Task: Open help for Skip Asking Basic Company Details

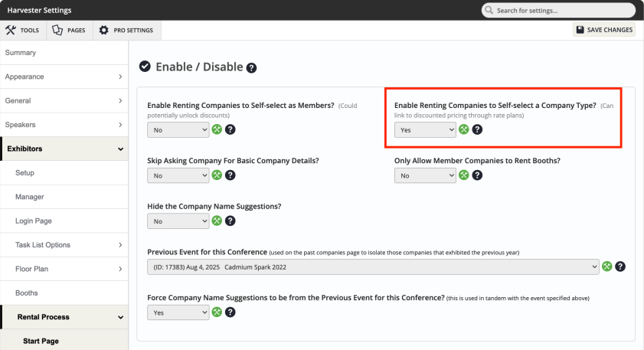Action: pos(230,175)
